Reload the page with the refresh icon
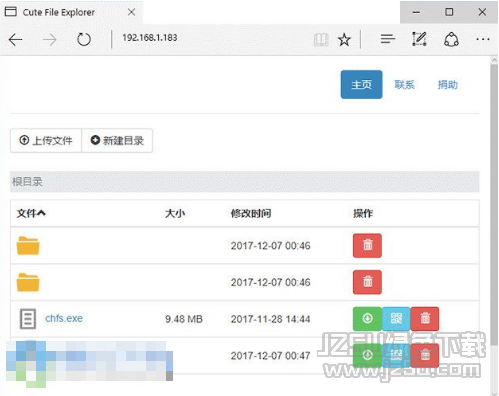Viewport: 499px width, 396px height. coord(84,40)
